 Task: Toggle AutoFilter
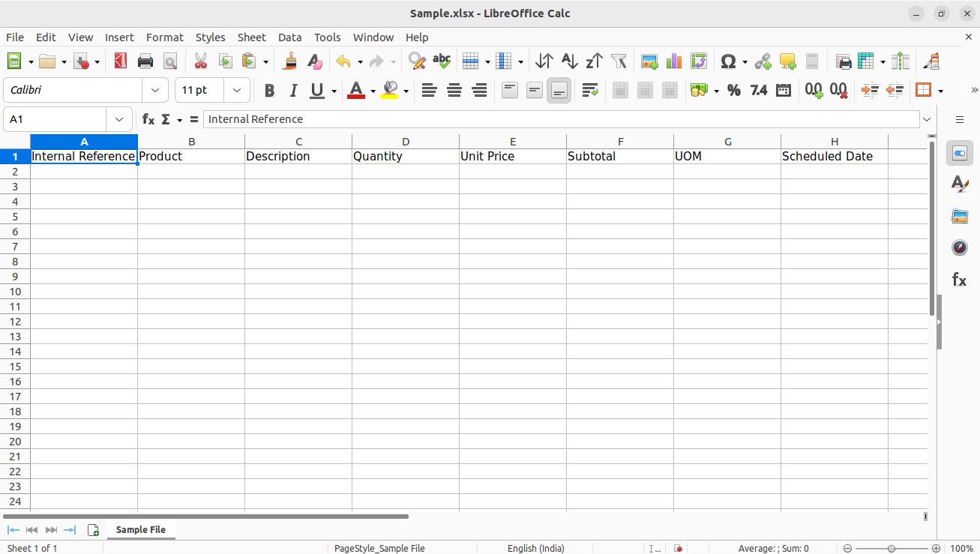click(619, 61)
